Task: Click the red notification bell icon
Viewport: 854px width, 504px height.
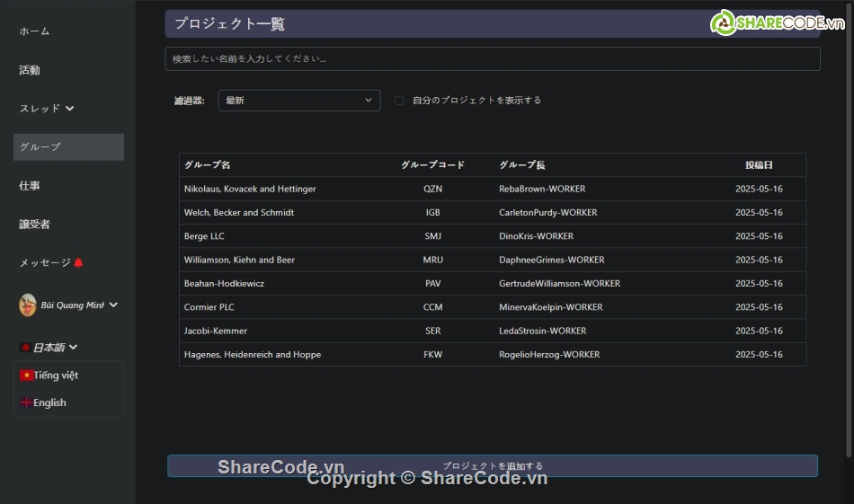Action: 78,263
